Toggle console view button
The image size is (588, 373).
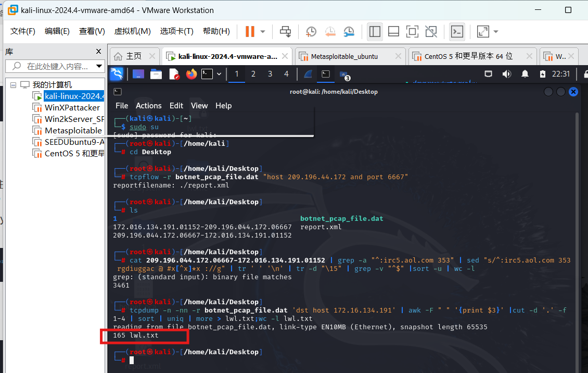click(457, 32)
